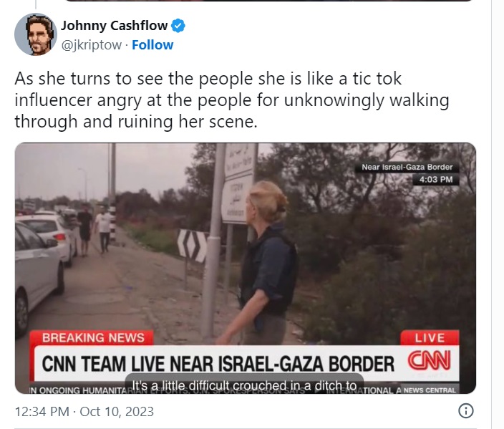504x429 pixels.
Task: Click the 4:03 PM time overlay
Action: 435,180
